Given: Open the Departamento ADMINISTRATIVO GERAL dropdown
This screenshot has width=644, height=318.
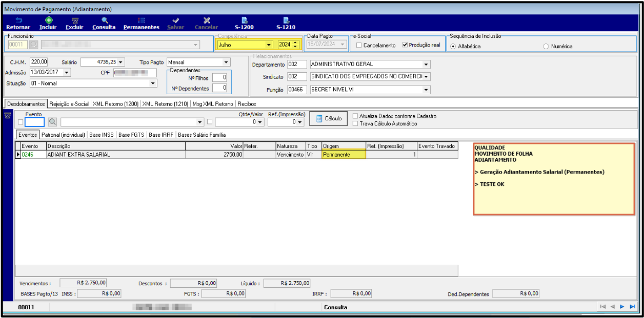Looking at the screenshot, I should [426, 65].
